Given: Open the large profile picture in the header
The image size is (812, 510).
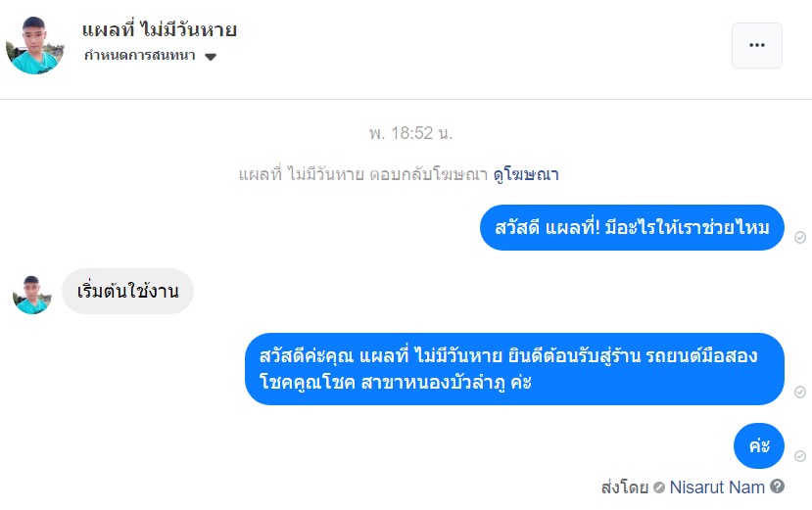Looking at the screenshot, I should pyautogui.click(x=35, y=44).
